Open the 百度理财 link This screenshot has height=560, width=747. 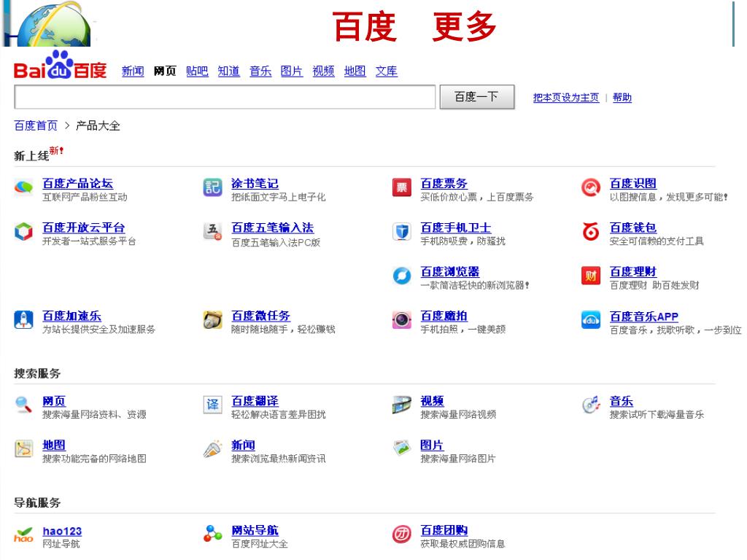click(633, 271)
